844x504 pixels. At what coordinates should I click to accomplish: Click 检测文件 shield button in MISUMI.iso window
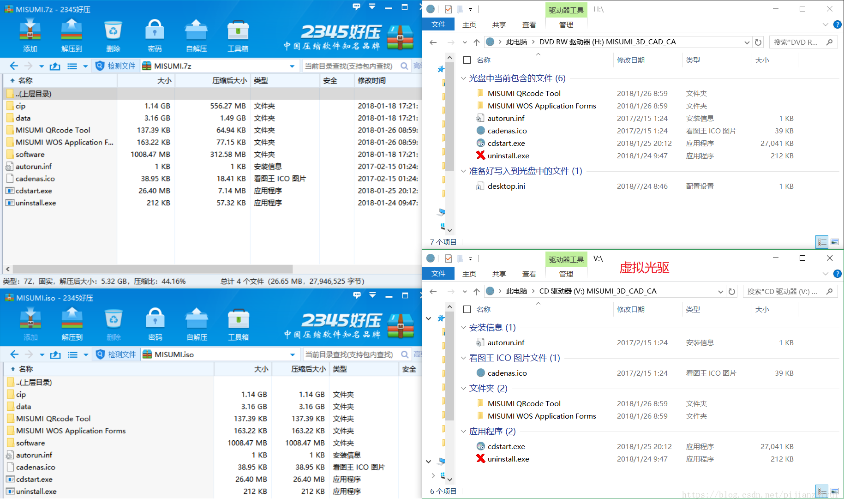tap(116, 354)
